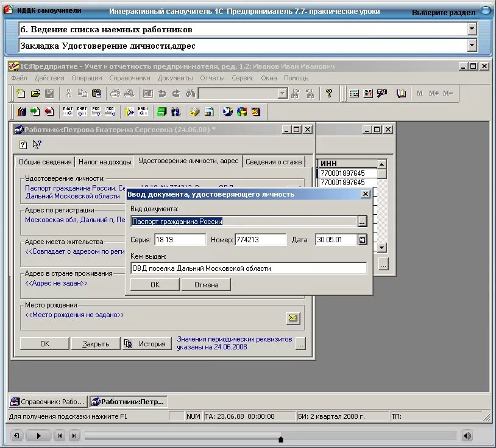Click the video progress slider handle
The image size is (496, 448).
click(280, 439)
